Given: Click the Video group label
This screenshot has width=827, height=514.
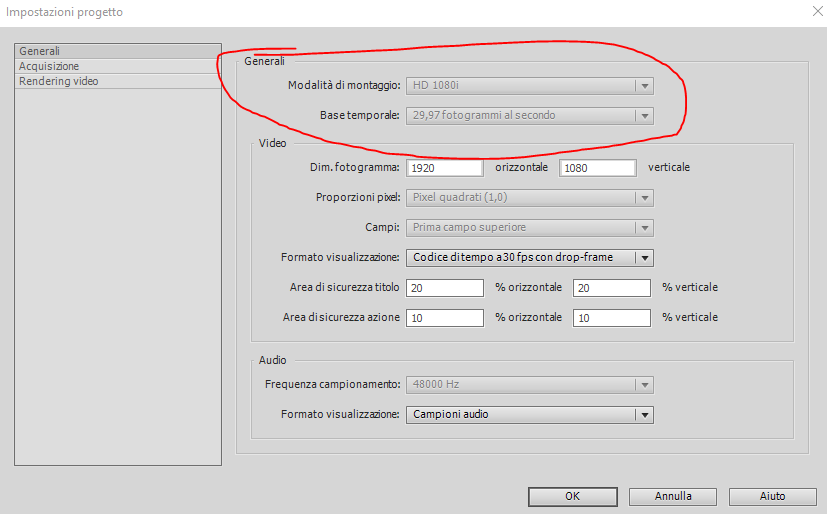Looking at the screenshot, I should 272,143.
